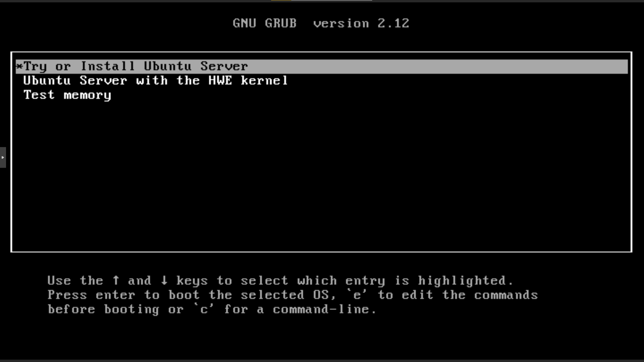
Task: Select the 'Try or Install Ubuntu Server' entry
Action: click(x=321, y=66)
